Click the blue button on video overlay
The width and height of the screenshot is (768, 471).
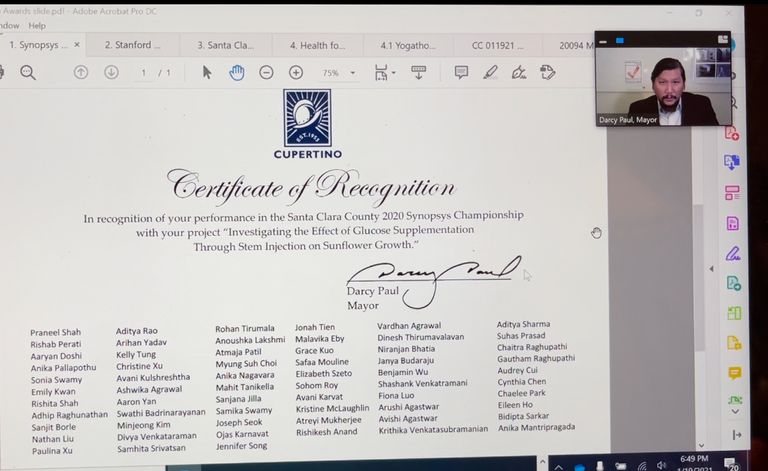(620, 41)
